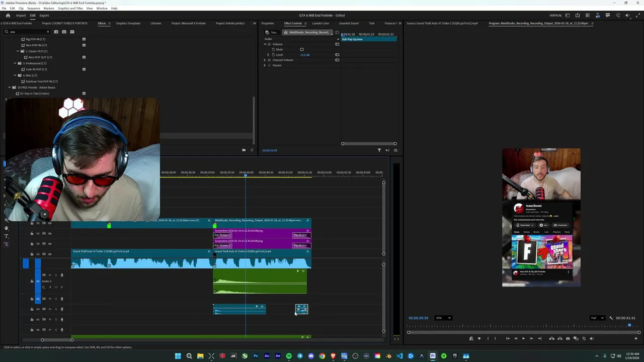Viewport: 644px width, 362px height.
Task: Go to In point in program monitor
Action: 508,338
